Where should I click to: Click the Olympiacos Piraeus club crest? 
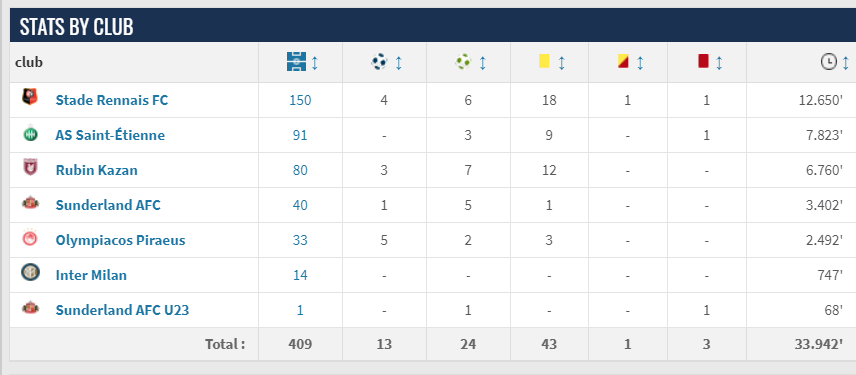[30, 239]
